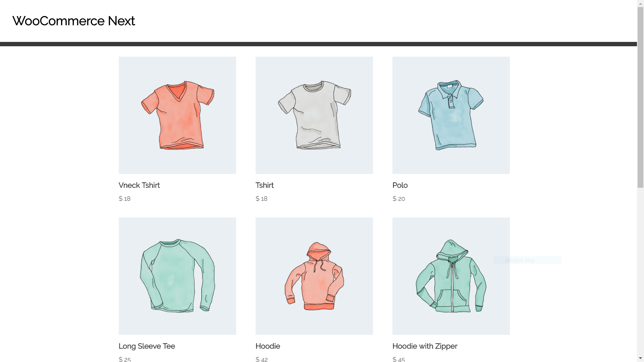Click the Tshirt product image
644x362 pixels.
pyautogui.click(x=314, y=115)
